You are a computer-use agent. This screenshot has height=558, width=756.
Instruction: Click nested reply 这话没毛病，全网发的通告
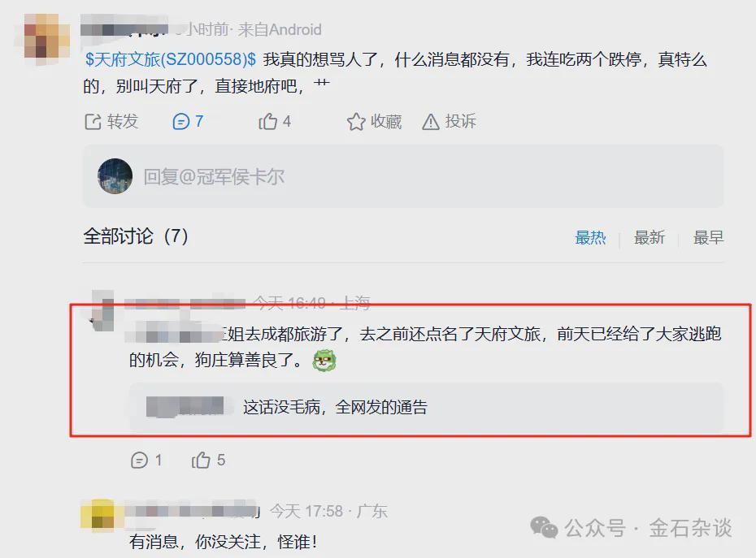[335, 407]
